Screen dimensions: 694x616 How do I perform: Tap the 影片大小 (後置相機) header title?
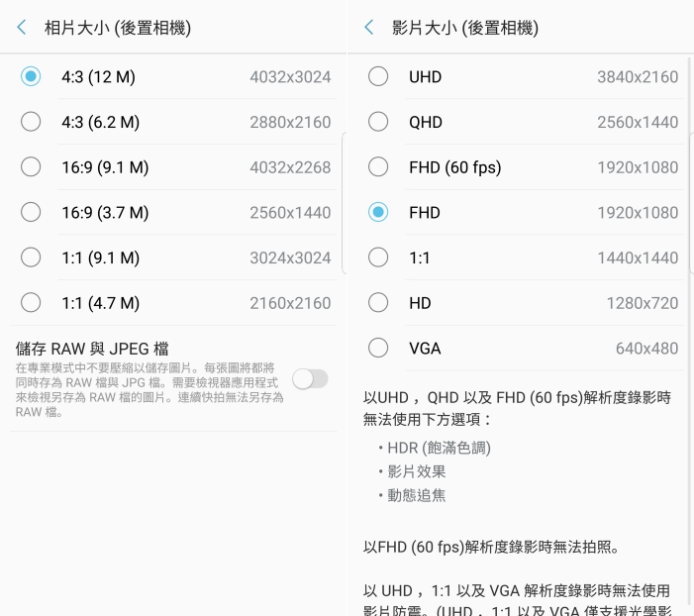465,28
